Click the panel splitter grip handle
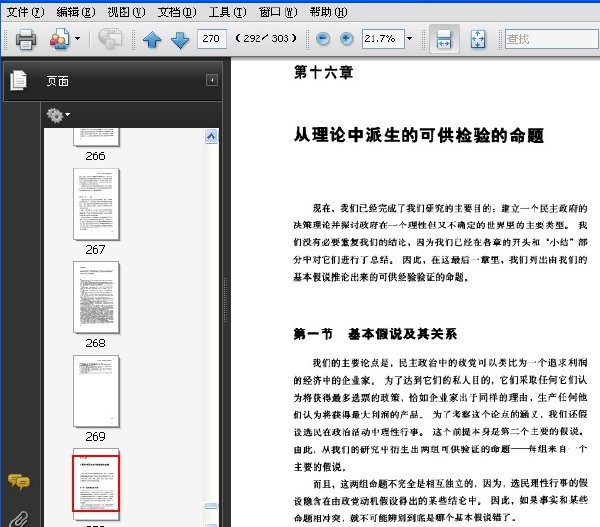Viewport: 600px width, 527px height. point(225,298)
